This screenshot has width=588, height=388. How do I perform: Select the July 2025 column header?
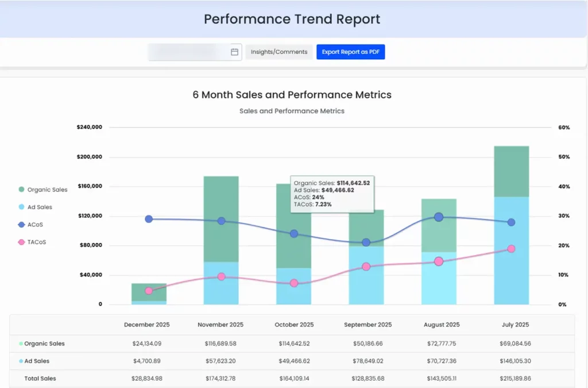[x=514, y=324]
